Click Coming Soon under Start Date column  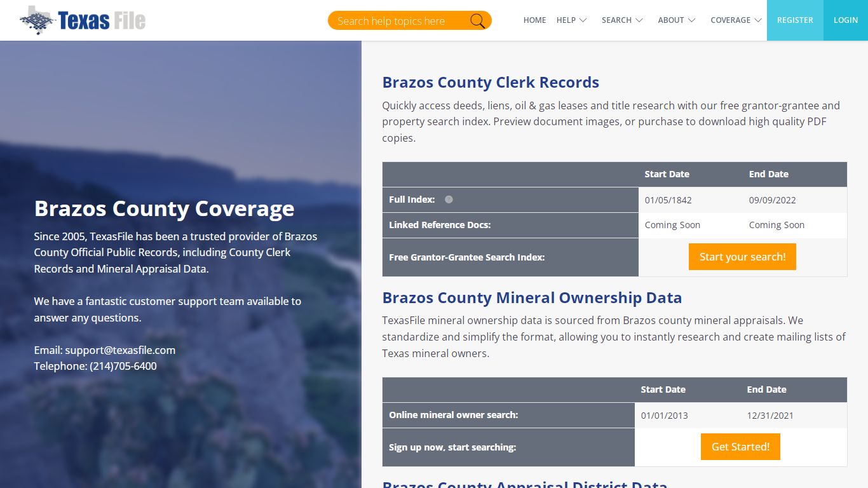[672, 225]
